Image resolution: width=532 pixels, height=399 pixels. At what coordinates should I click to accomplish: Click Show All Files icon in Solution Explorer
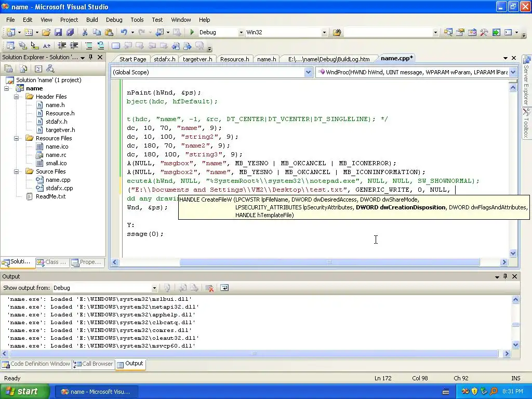(x=23, y=69)
